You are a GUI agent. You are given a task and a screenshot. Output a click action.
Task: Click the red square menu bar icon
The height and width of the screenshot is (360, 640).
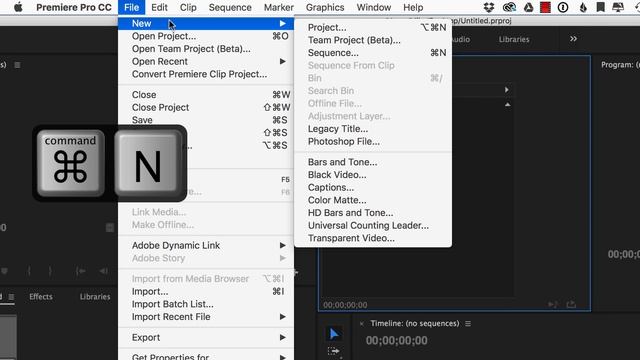(x=545, y=7)
